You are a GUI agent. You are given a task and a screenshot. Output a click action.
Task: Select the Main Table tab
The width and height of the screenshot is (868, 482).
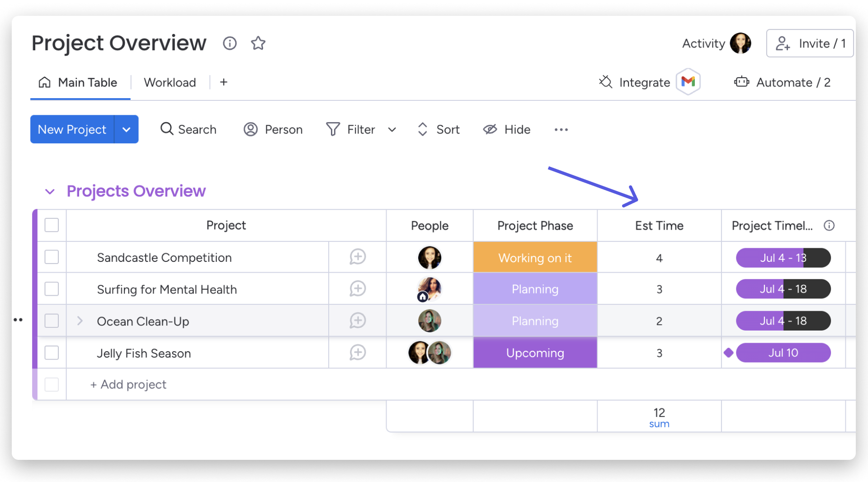point(80,82)
